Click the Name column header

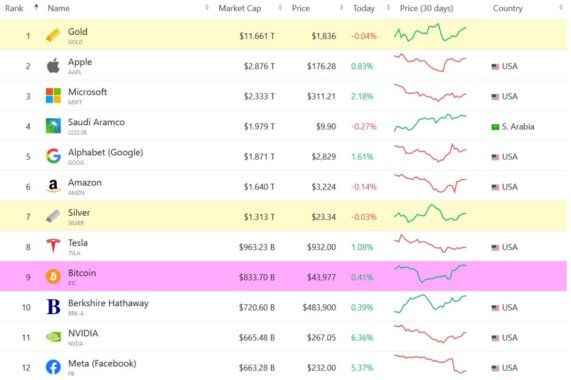(x=59, y=8)
